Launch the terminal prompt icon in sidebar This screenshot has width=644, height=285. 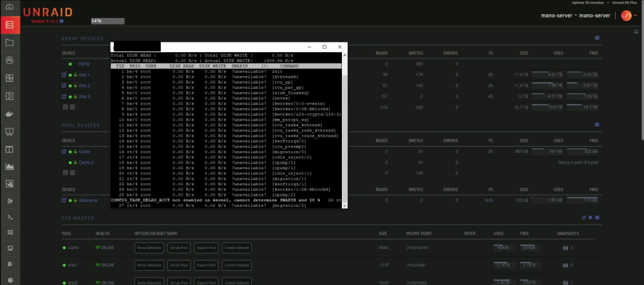point(10,217)
